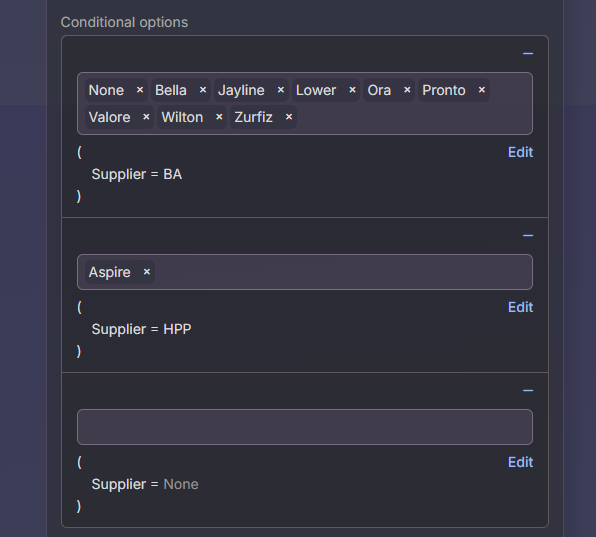This screenshot has width=596, height=537.
Task: Edit the Supplier = BA condition
Action: 520,152
